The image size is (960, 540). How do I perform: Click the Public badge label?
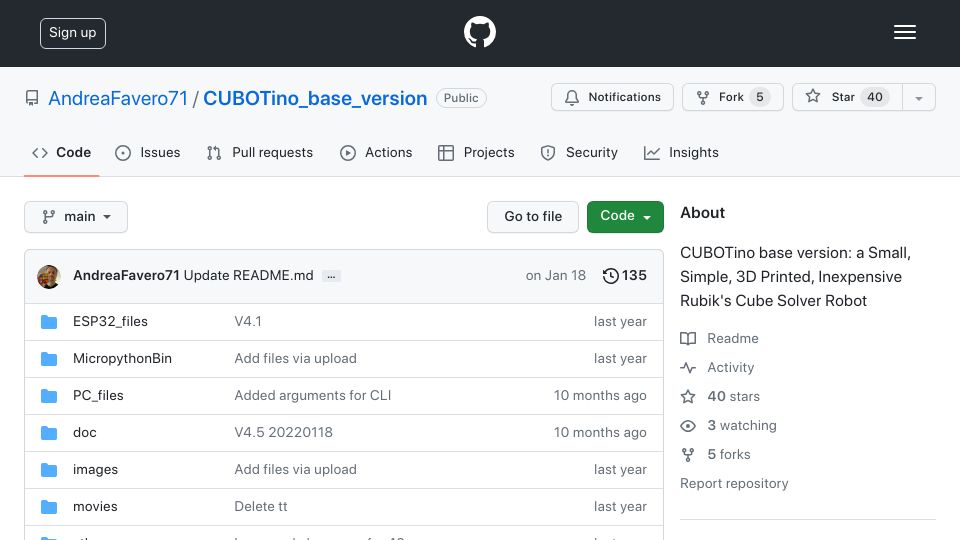(461, 98)
